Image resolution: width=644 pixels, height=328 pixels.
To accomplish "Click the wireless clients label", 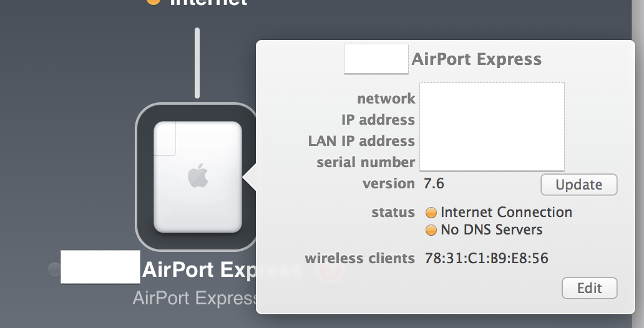I will pyautogui.click(x=360, y=258).
